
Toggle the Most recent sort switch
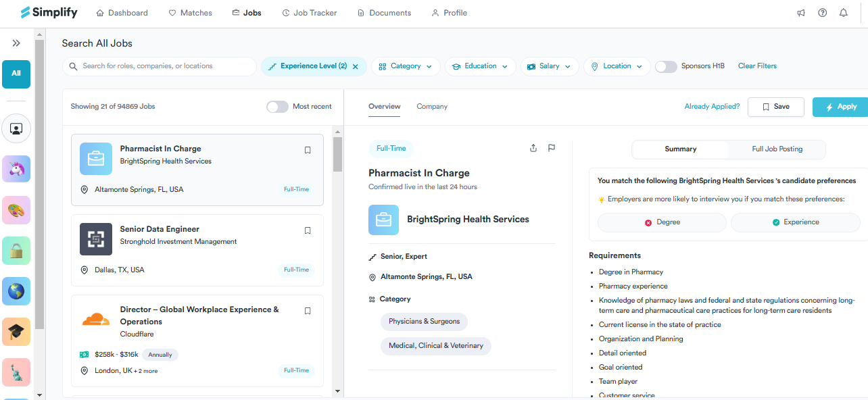277,107
